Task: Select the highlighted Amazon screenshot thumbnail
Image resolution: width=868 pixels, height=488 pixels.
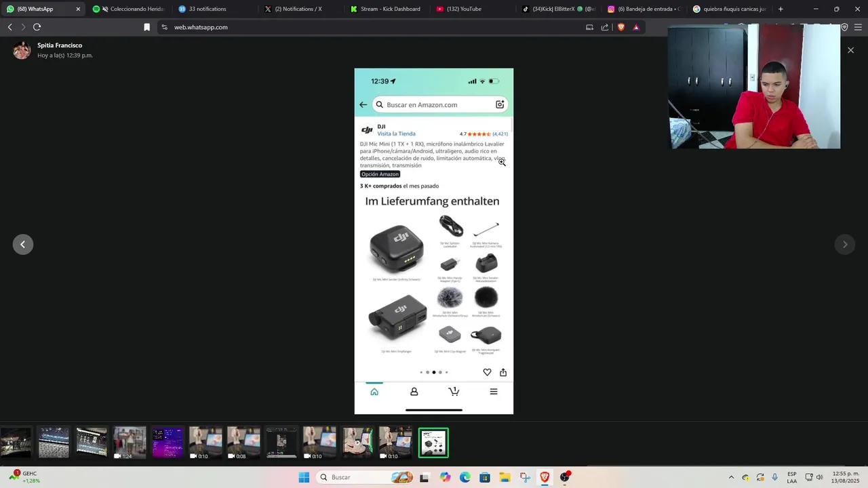Action: 433,443
